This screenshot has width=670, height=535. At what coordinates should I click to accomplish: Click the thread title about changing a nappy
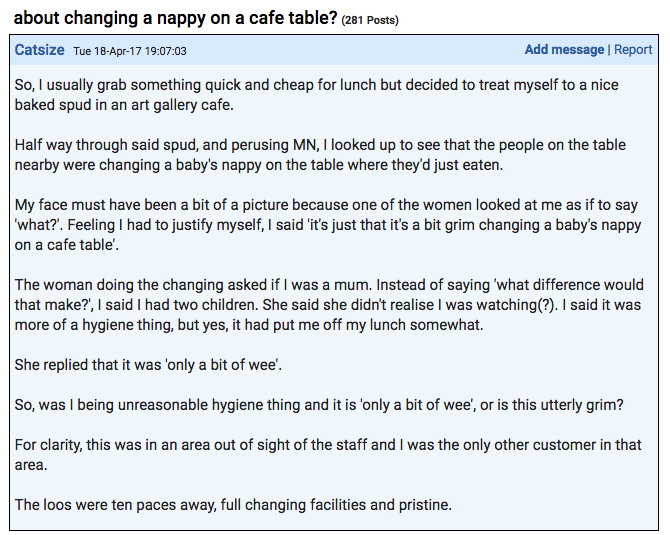coord(176,18)
